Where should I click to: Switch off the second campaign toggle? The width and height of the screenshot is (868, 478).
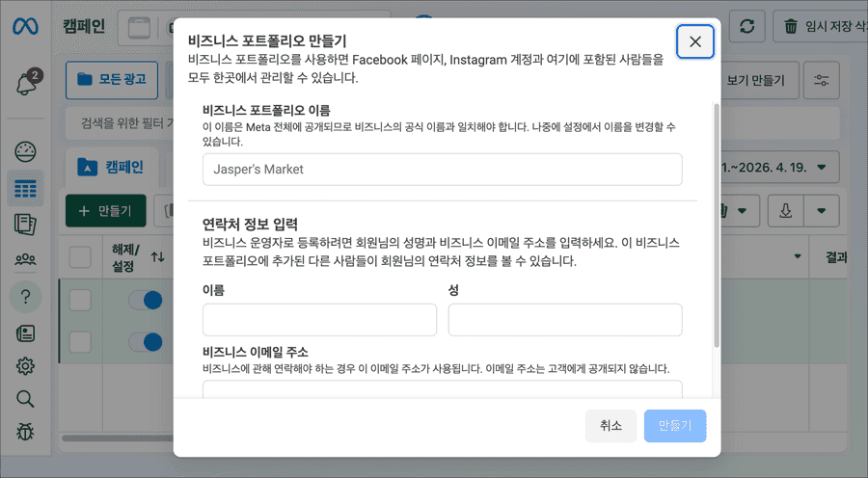[x=146, y=342]
